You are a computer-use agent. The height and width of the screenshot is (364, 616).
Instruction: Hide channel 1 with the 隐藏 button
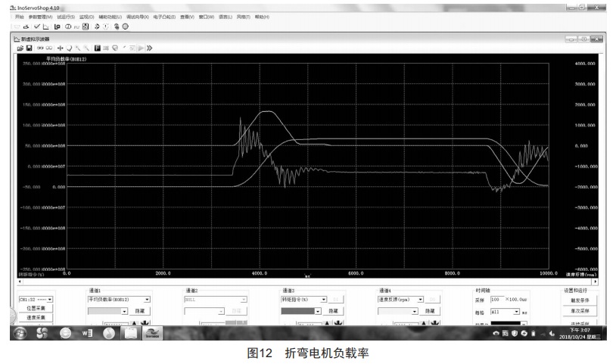(x=139, y=311)
